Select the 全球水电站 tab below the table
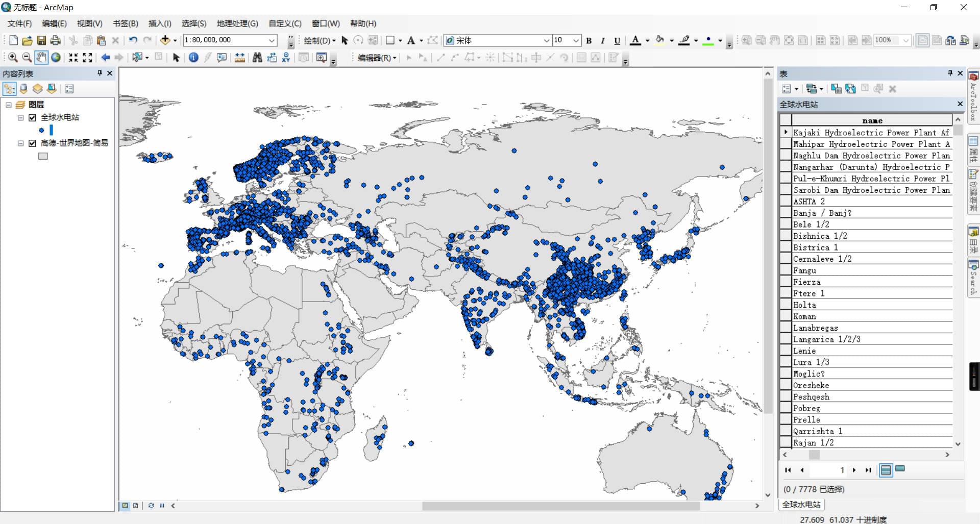Viewport: 980px width, 524px height. tap(801, 505)
